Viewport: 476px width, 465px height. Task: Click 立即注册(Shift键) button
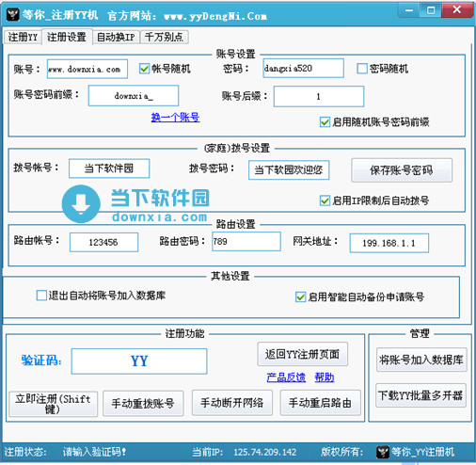(54, 404)
